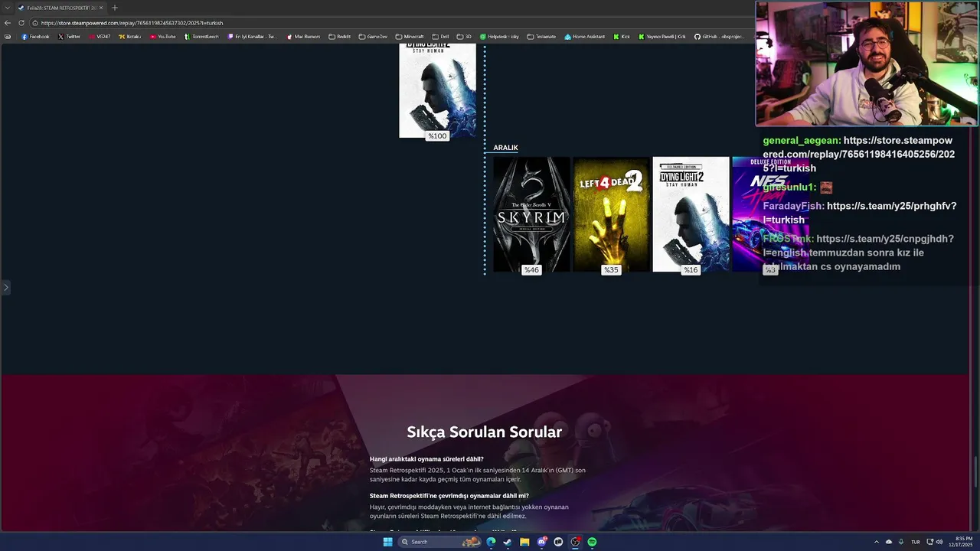Open the En İyi Kanallar bookmark

pyautogui.click(x=253, y=37)
